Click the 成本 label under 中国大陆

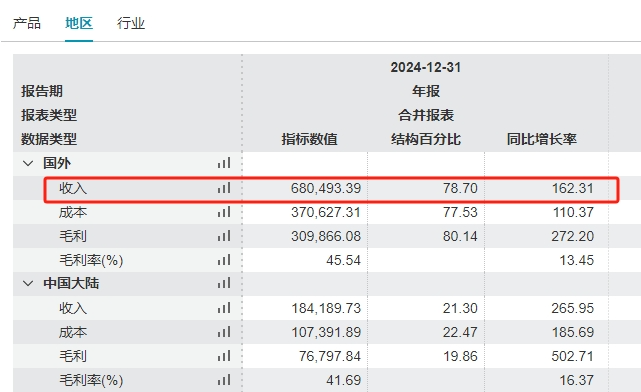click(73, 332)
